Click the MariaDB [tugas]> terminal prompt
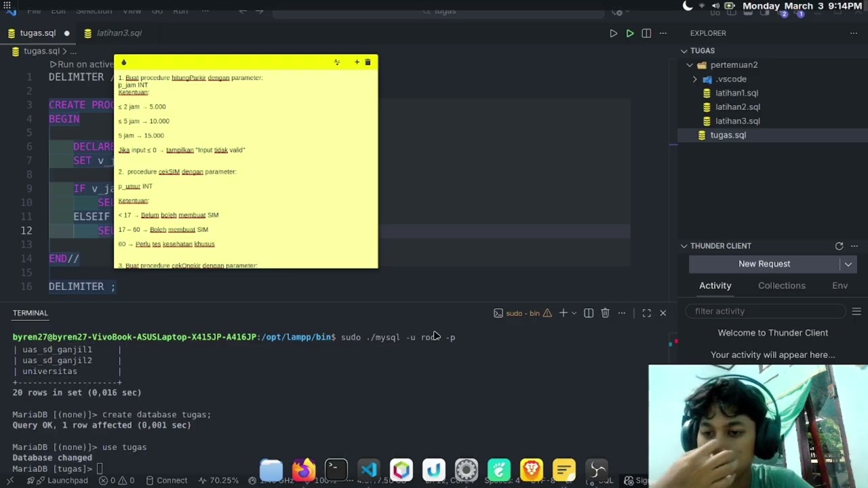Viewport: 868px width, 488px height. (x=53, y=469)
